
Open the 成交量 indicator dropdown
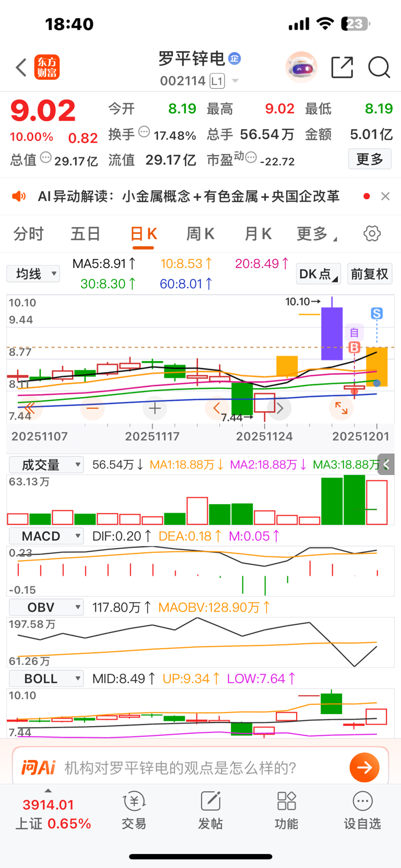click(46, 465)
